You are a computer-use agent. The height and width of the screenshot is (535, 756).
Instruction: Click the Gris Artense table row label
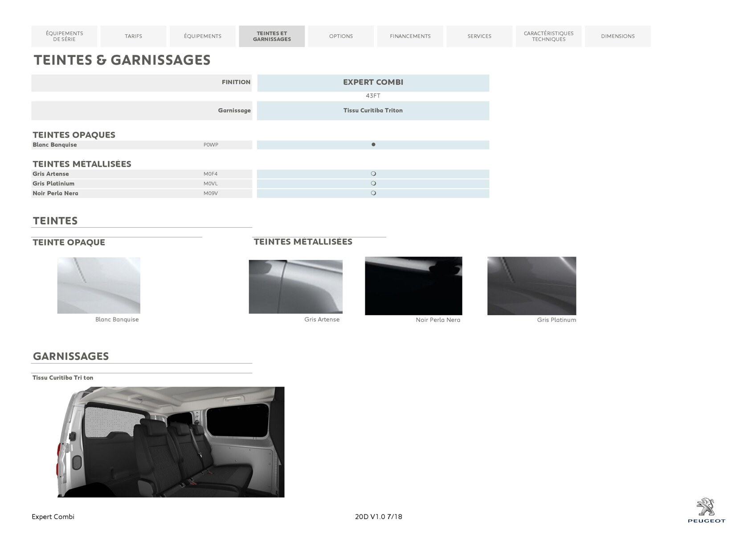[x=50, y=174]
